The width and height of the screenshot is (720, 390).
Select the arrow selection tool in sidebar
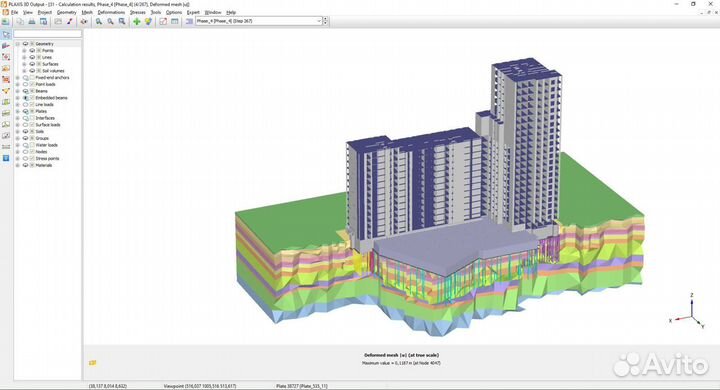pyautogui.click(x=6, y=35)
